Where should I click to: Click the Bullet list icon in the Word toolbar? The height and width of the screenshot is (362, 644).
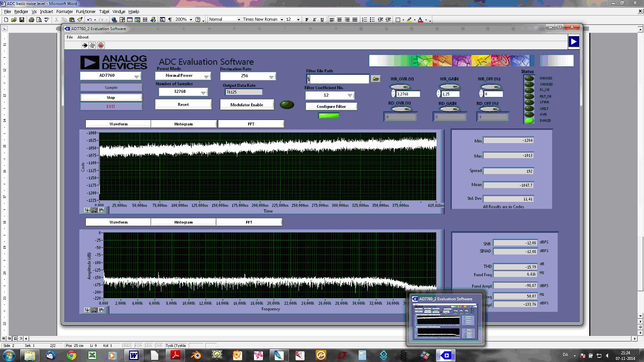coord(371,20)
